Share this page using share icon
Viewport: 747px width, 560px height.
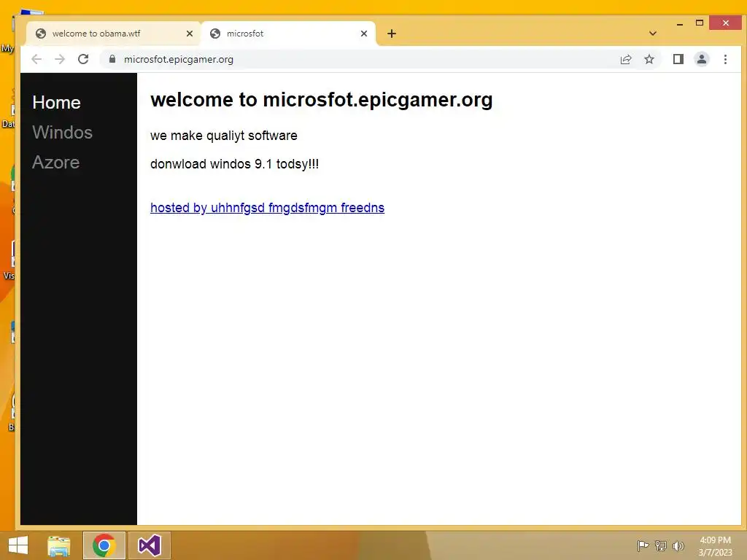[x=625, y=59]
